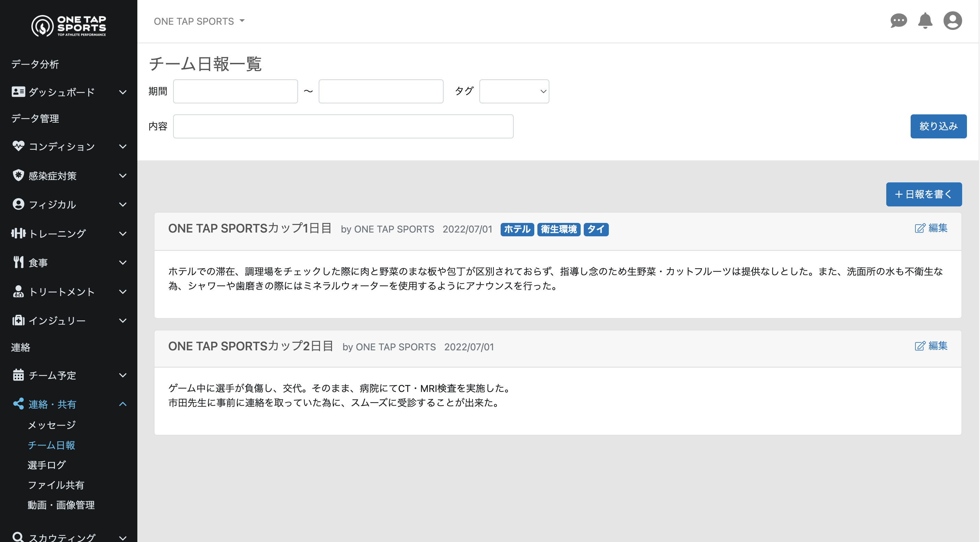Click the ホテル tag badge

point(517,229)
